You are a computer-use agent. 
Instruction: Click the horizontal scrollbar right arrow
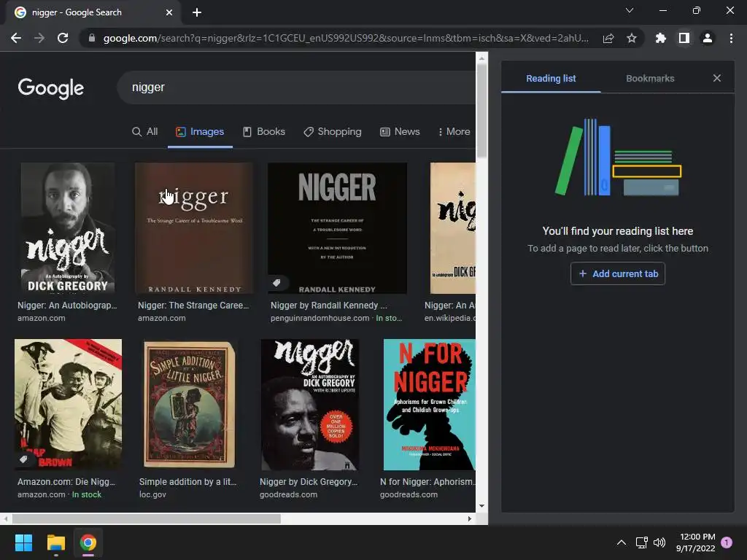click(x=470, y=519)
